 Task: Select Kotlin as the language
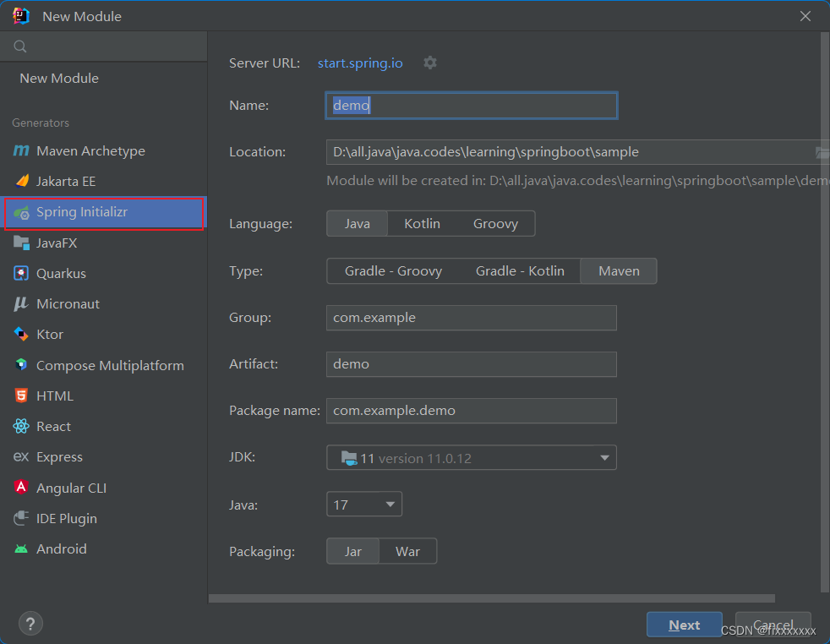pyautogui.click(x=422, y=223)
